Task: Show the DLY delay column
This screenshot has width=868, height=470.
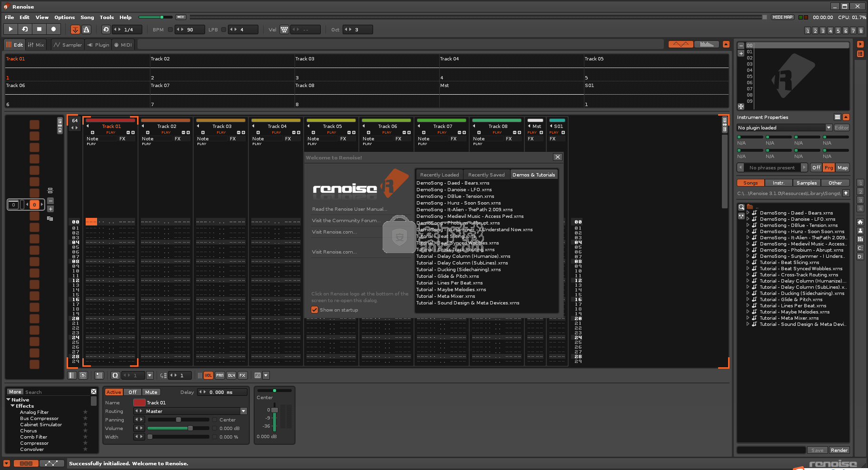Action: point(231,375)
